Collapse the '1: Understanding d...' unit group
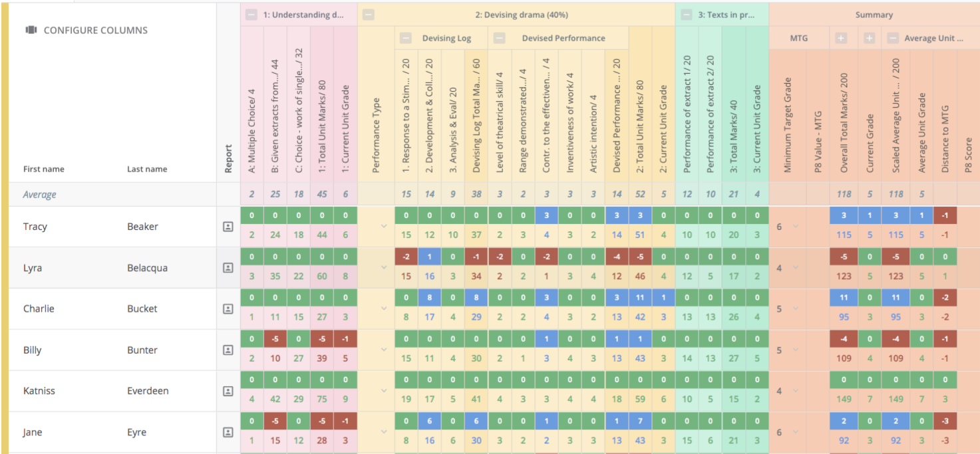 click(251, 15)
